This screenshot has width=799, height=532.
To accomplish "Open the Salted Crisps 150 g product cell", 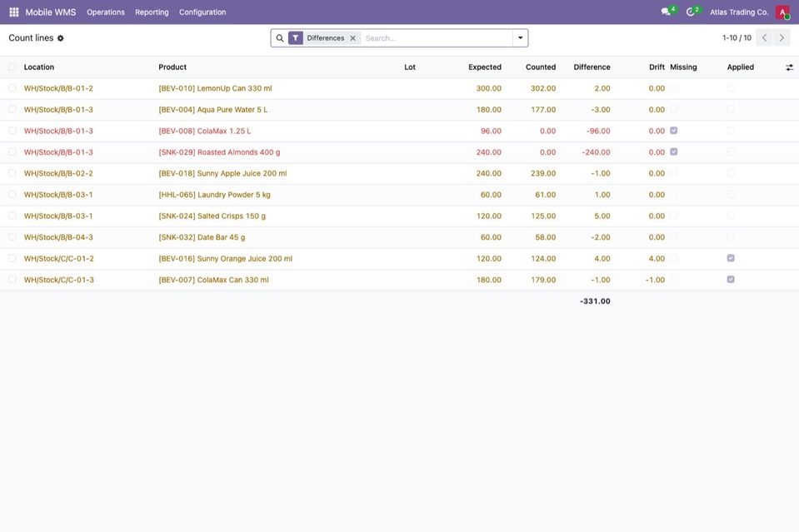I will click(212, 216).
